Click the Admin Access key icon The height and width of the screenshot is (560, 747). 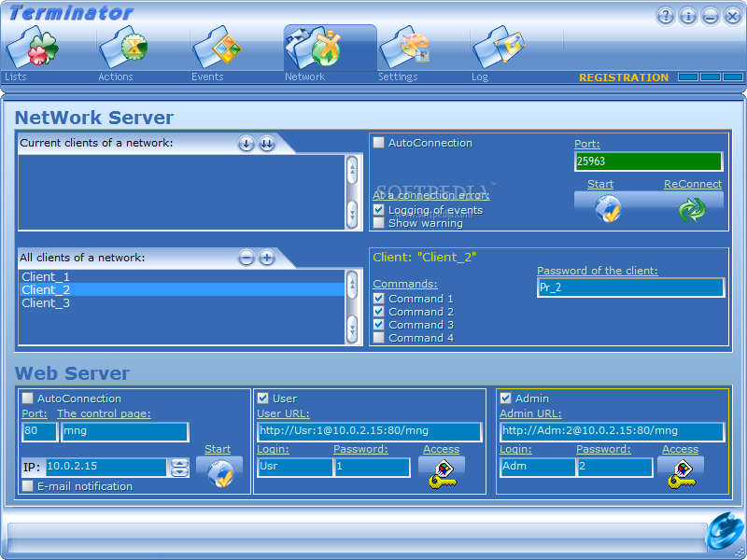tap(682, 474)
